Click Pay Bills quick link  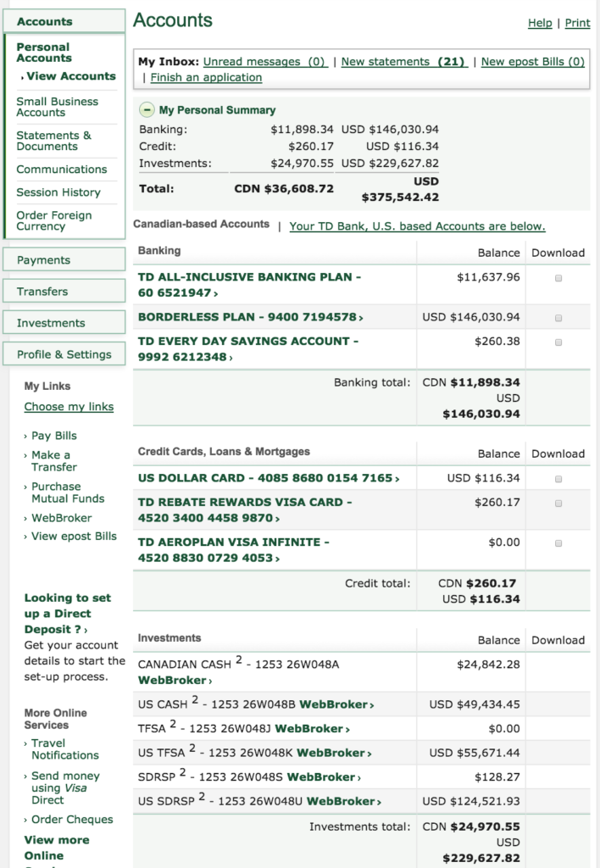53,436
